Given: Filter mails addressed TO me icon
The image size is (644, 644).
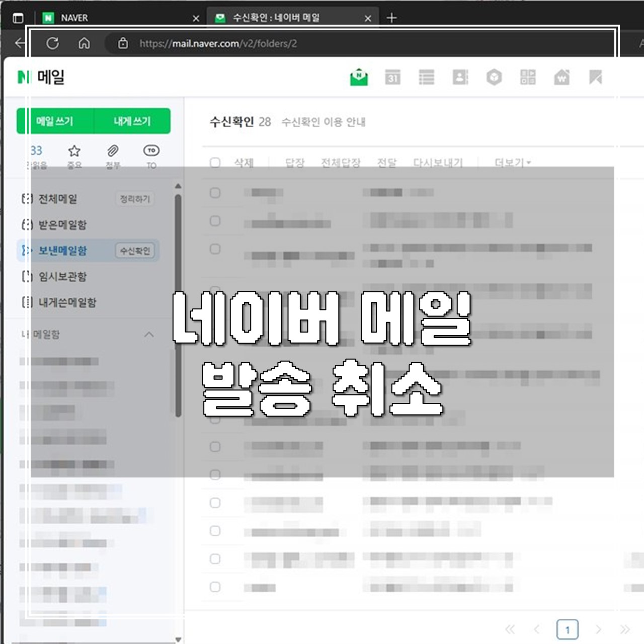Looking at the screenshot, I should click(x=151, y=156).
